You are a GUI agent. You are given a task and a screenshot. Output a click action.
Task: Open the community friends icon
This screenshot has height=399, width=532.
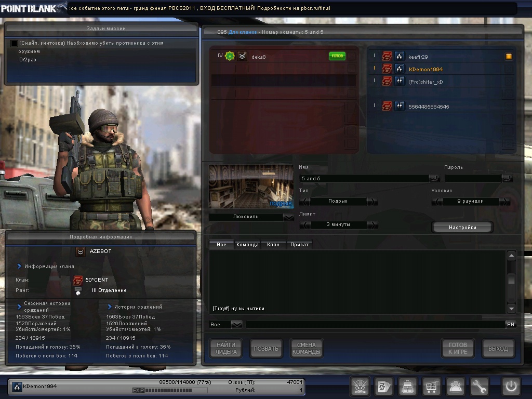pos(455,387)
